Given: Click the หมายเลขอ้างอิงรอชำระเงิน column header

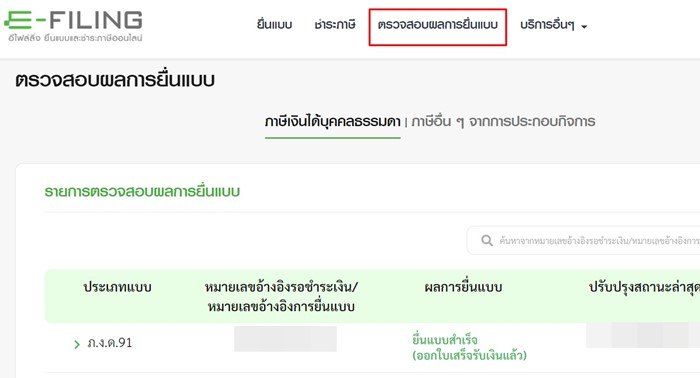Looking at the screenshot, I should click(281, 297).
